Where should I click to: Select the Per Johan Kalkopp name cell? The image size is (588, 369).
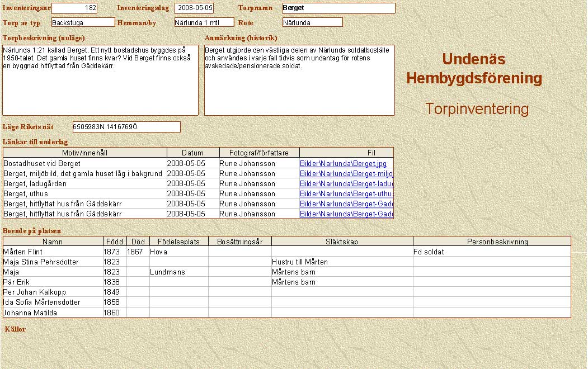pyautogui.click(x=53, y=292)
